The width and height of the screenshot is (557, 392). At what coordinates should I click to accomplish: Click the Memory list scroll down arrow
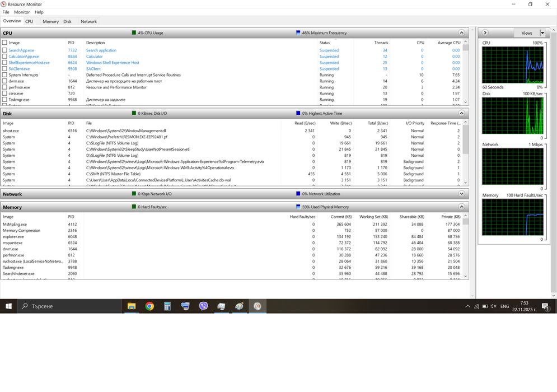pyautogui.click(x=466, y=276)
